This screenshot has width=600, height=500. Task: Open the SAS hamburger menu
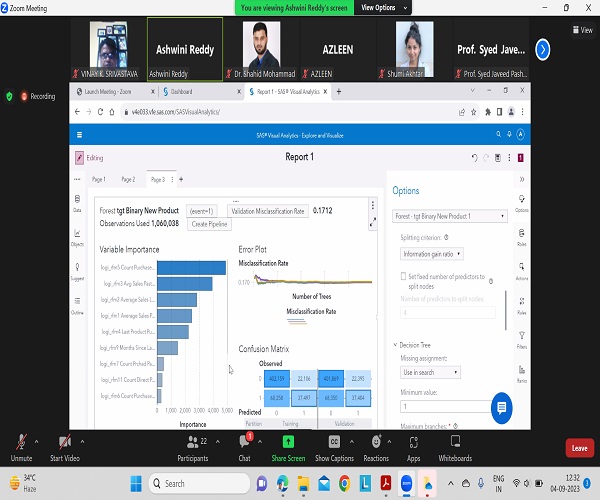click(x=80, y=135)
